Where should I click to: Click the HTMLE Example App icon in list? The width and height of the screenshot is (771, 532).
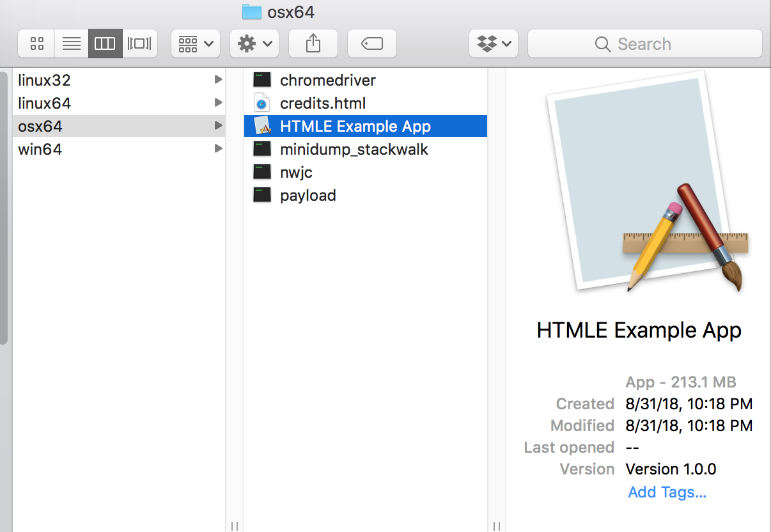(263, 126)
